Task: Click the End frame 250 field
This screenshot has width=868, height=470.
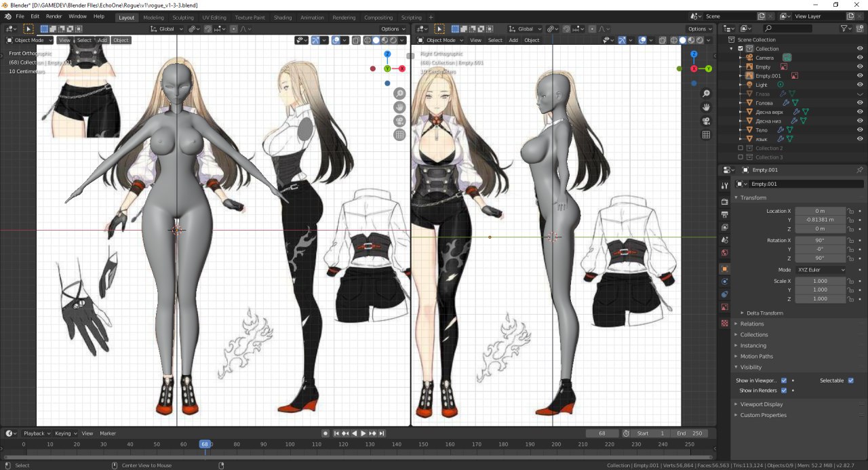Action: click(x=689, y=433)
